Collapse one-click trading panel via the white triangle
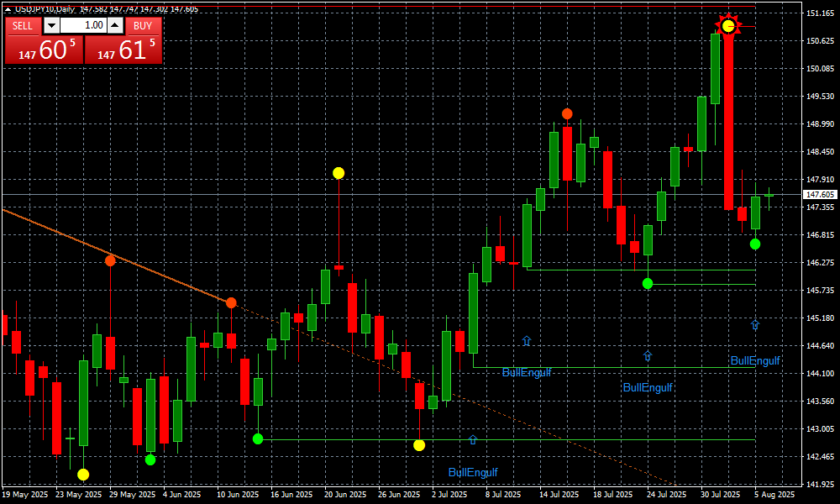The image size is (840, 504). [8, 8]
